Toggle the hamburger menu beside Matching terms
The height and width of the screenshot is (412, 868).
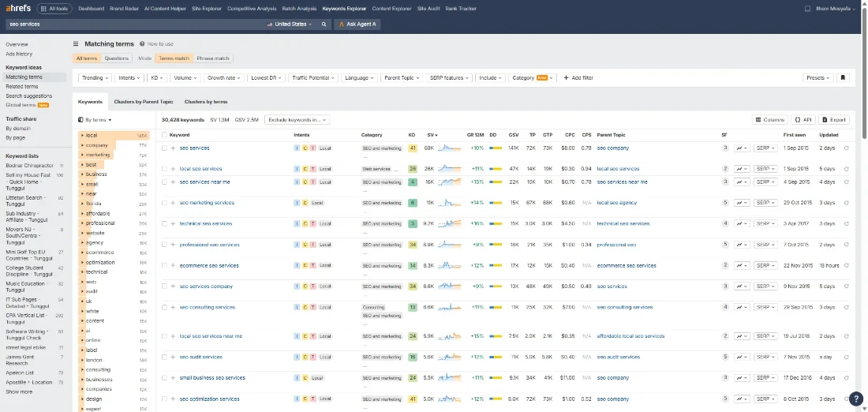point(76,43)
